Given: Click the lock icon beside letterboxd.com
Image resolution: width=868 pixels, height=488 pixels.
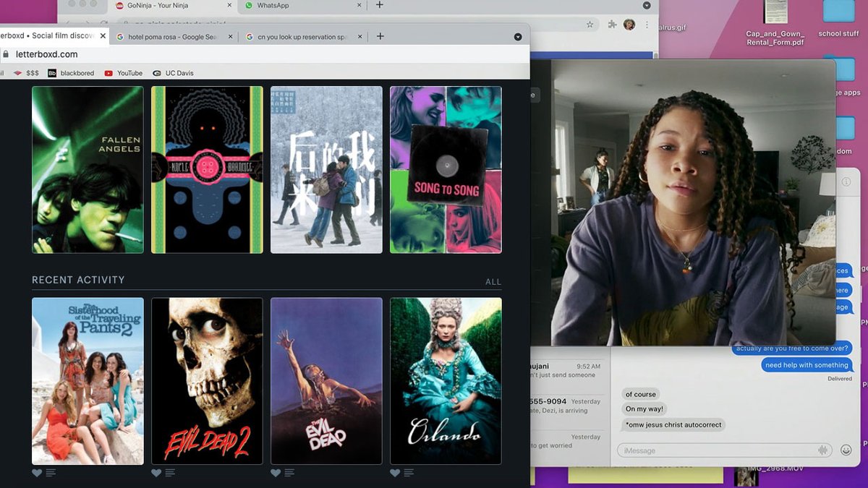Looking at the screenshot, I should click(6, 54).
